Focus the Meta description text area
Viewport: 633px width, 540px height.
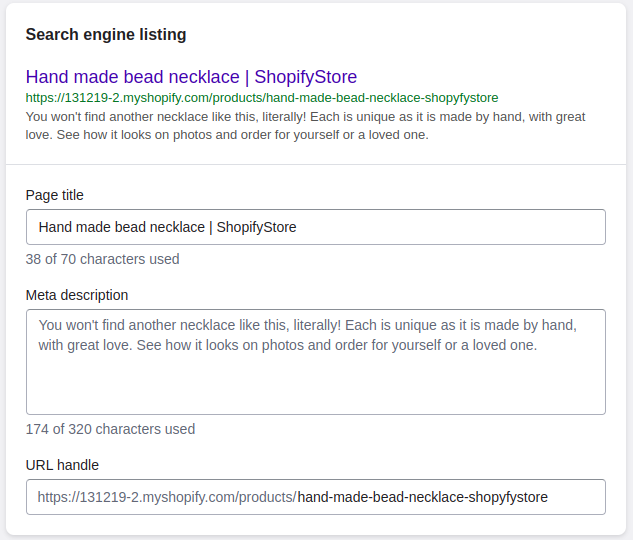coord(315,362)
